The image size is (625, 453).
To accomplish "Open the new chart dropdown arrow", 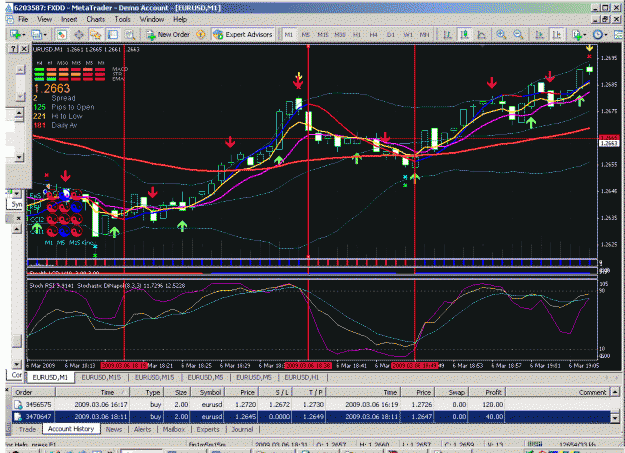I will click(x=24, y=35).
